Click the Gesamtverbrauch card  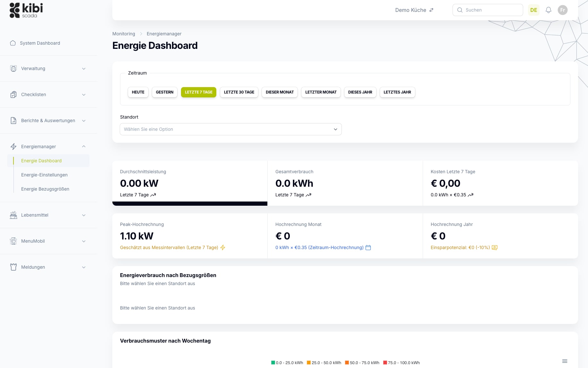[x=345, y=183]
